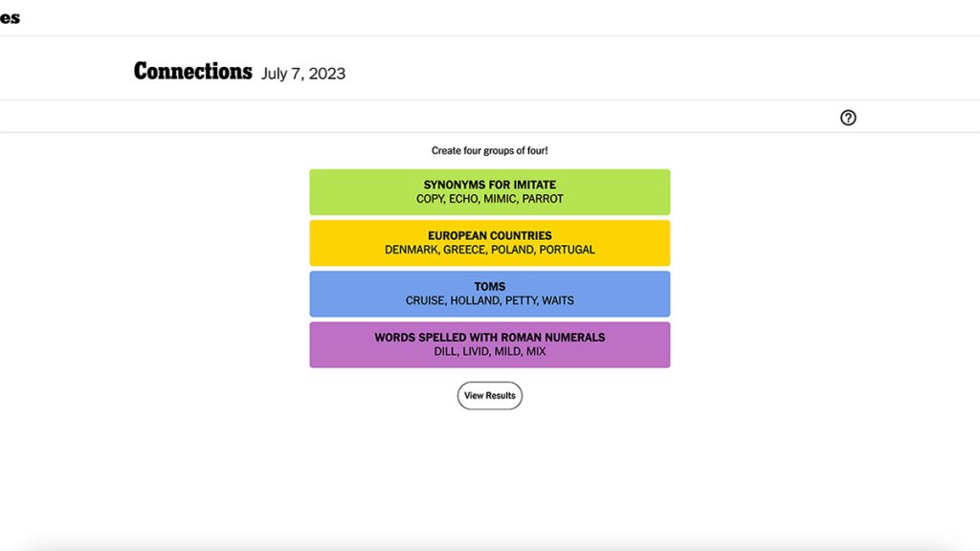980x551 pixels.
Task: Click the word GREECE in the countries group
Action: tap(464, 250)
